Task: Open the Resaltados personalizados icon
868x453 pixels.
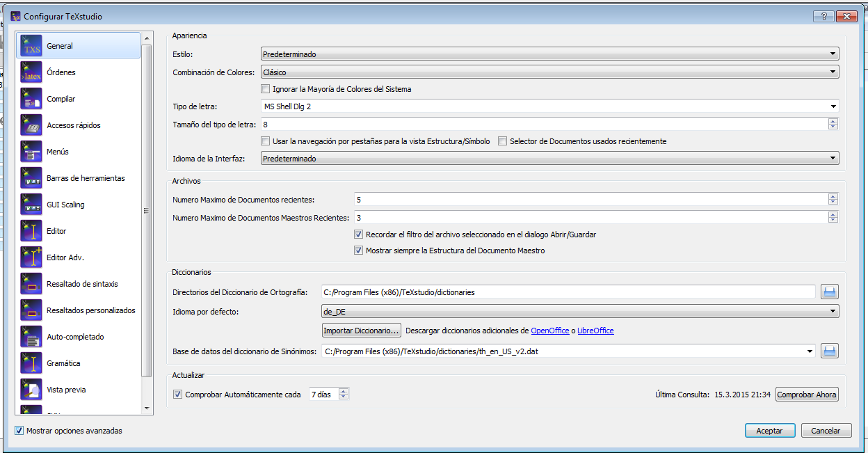Action: [31, 310]
